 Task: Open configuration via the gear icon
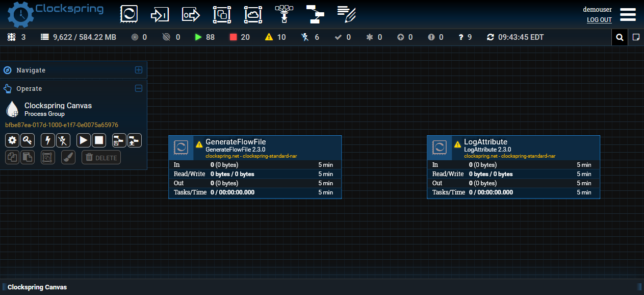(x=12, y=140)
